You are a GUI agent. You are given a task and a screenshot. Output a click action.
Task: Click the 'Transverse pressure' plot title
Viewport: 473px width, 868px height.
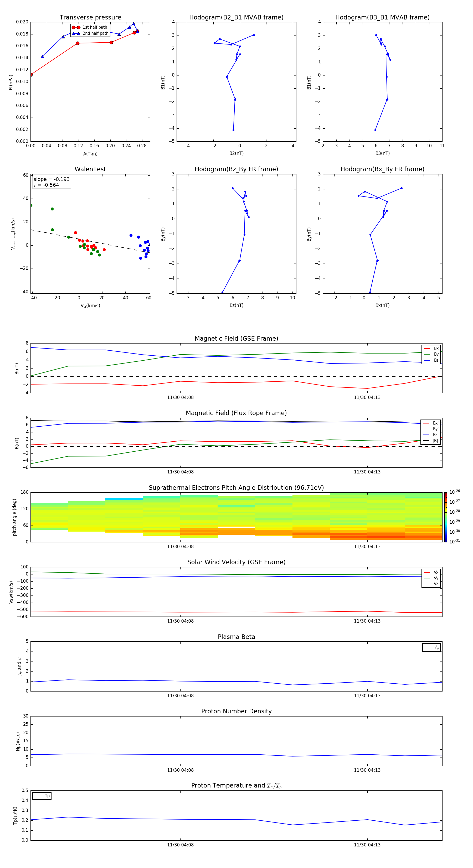click(90, 18)
